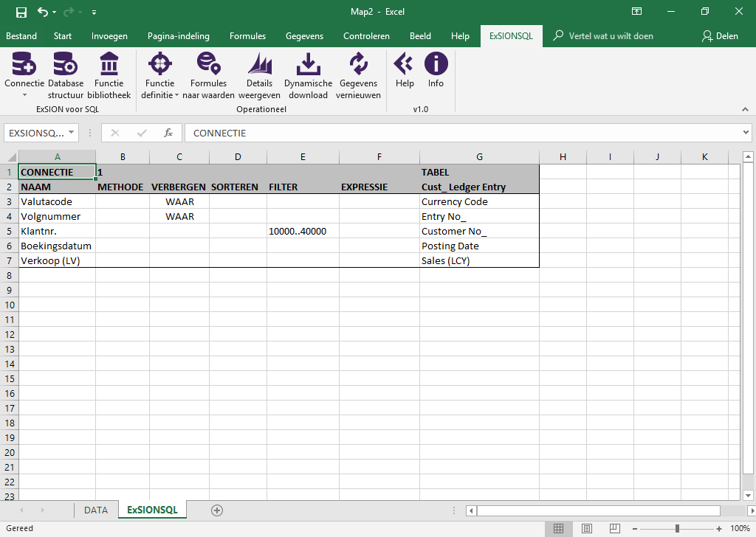Image resolution: width=756 pixels, height=537 pixels.
Task: Select cell with filter 10000..40000
Action: (303, 231)
